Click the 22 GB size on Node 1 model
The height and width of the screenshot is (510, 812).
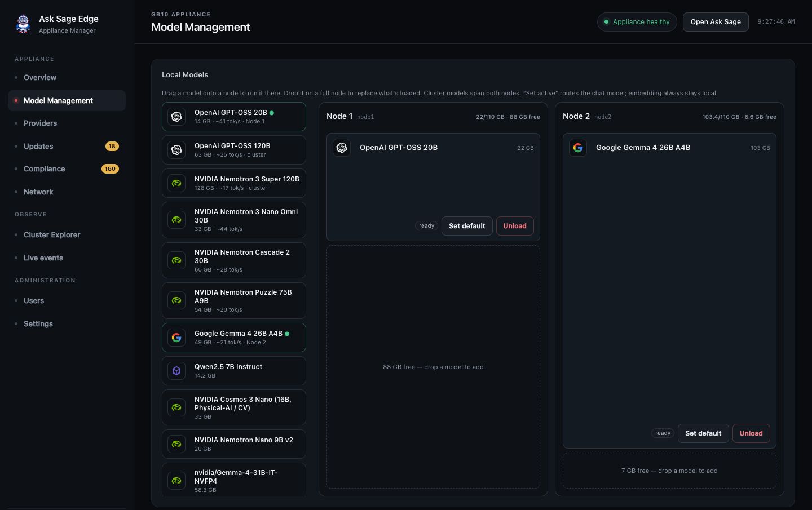coord(526,148)
